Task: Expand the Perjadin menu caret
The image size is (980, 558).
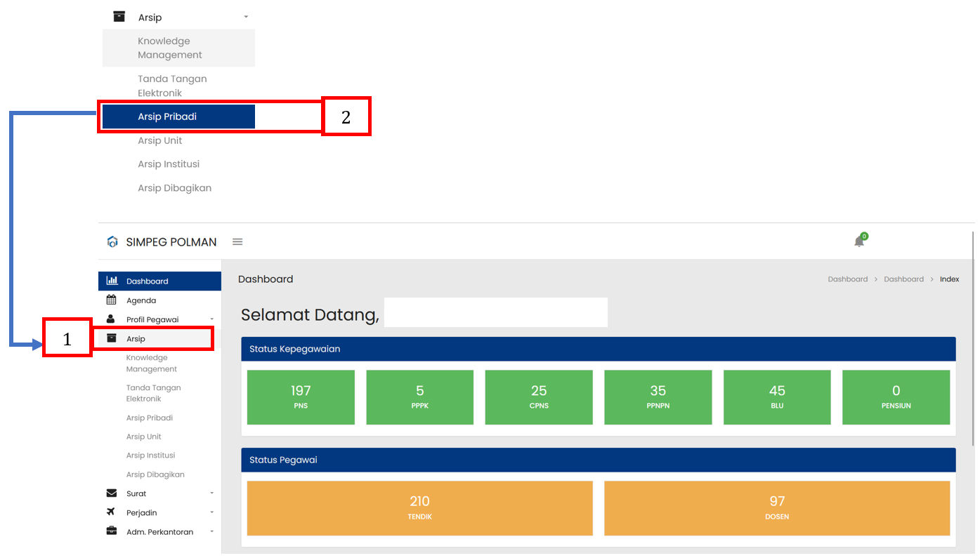Action: [212, 513]
